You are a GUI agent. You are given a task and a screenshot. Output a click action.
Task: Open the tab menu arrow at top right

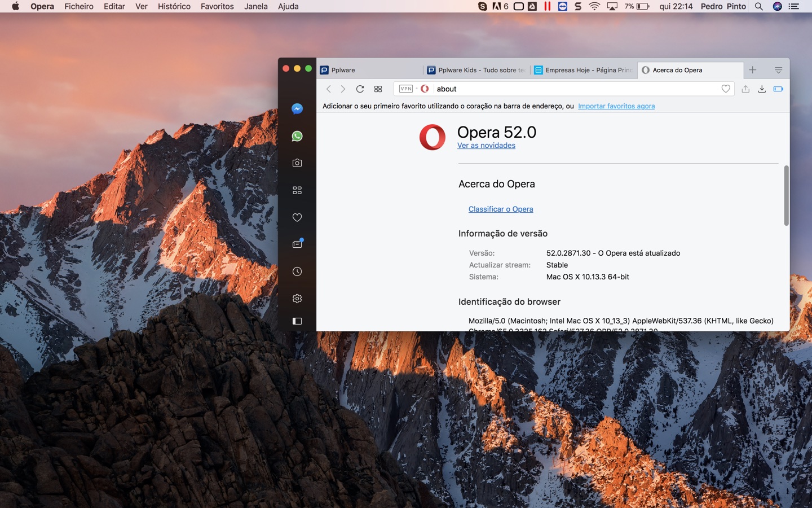[x=778, y=69]
